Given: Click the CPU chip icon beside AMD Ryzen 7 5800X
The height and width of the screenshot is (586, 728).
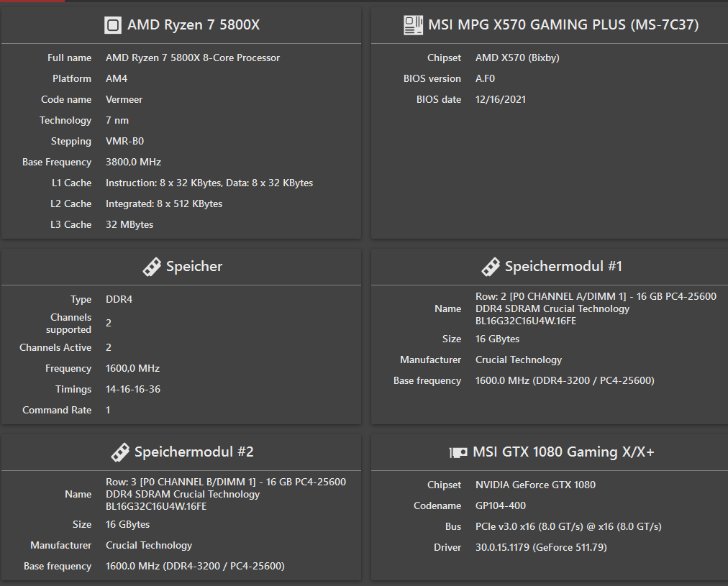Looking at the screenshot, I should [113, 25].
